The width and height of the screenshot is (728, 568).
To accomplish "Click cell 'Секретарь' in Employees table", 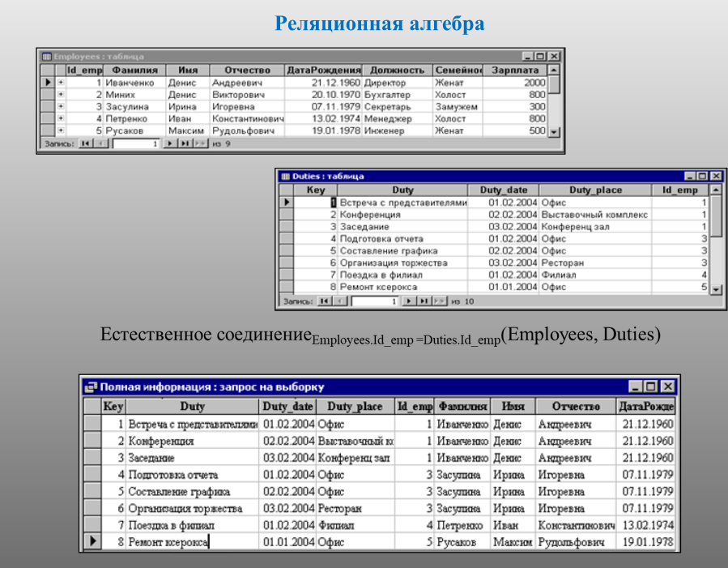I will [x=398, y=107].
